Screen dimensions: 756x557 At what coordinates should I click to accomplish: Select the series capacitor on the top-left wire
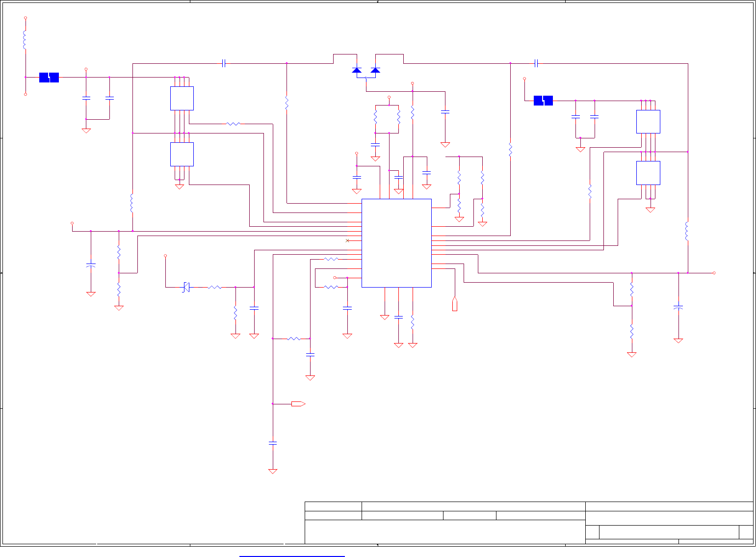(224, 63)
